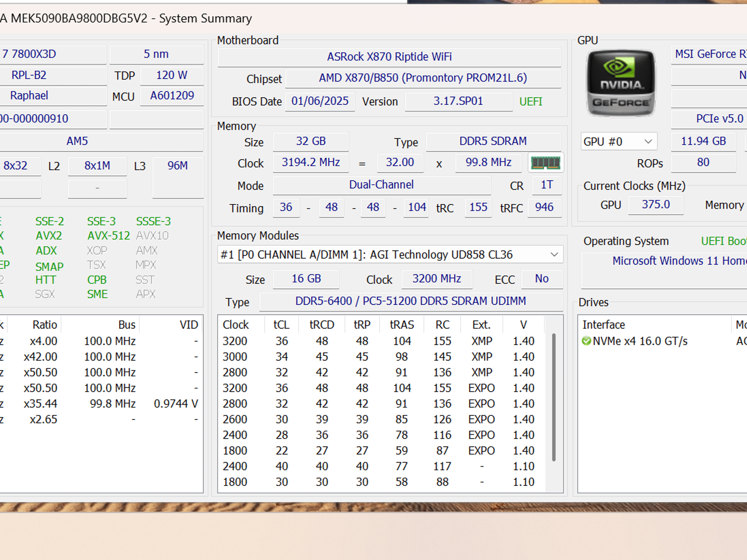Click the DDR5 SDRAM type field

pos(493,141)
